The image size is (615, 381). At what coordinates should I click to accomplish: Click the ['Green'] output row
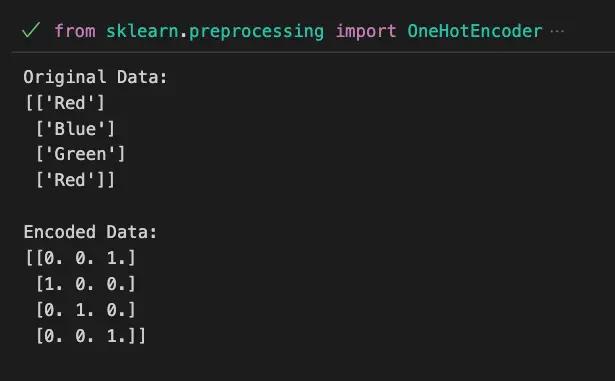[x=80, y=154]
